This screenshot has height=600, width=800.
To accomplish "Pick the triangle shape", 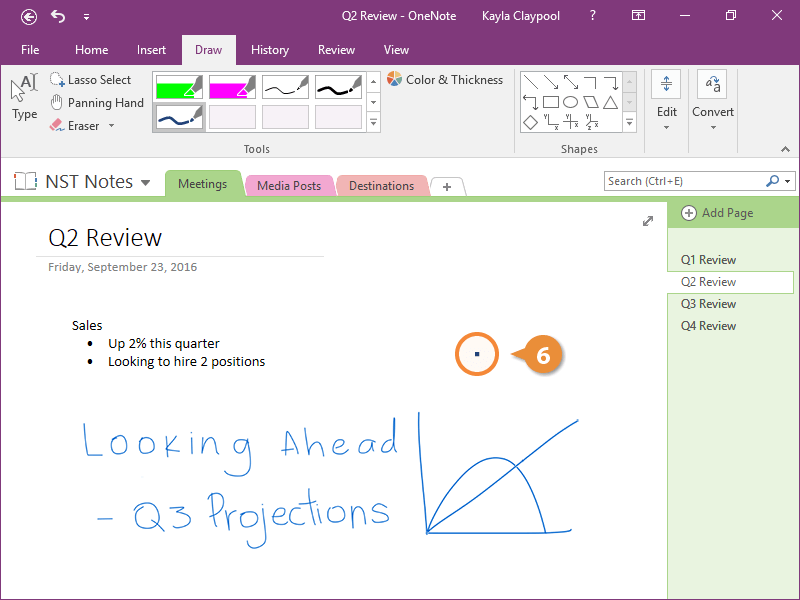I will [609, 102].
